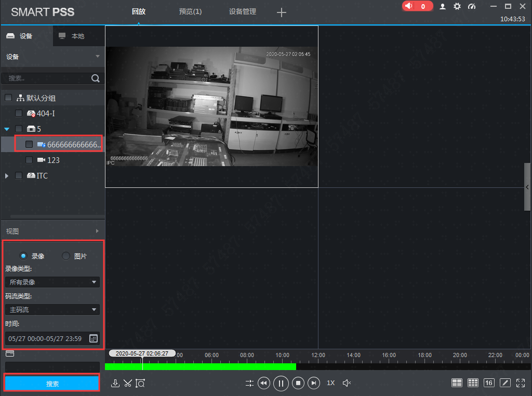Click the search magnifier icon

pos(96,78)
